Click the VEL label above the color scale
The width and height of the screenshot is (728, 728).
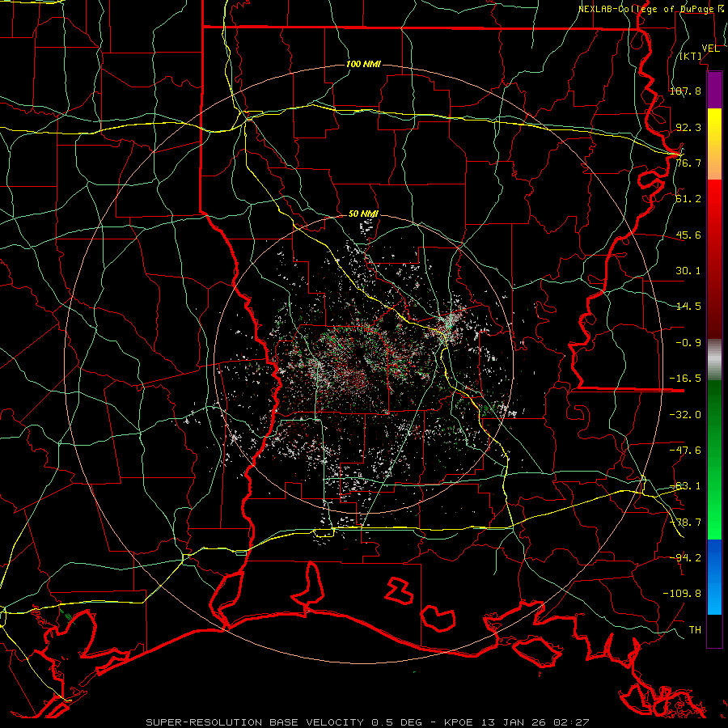tap(710, 49)
